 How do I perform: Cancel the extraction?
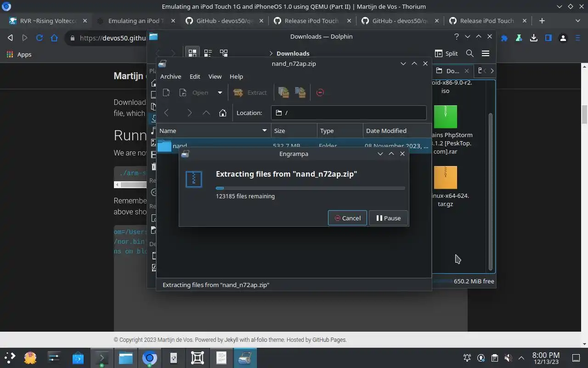(347, 218)
